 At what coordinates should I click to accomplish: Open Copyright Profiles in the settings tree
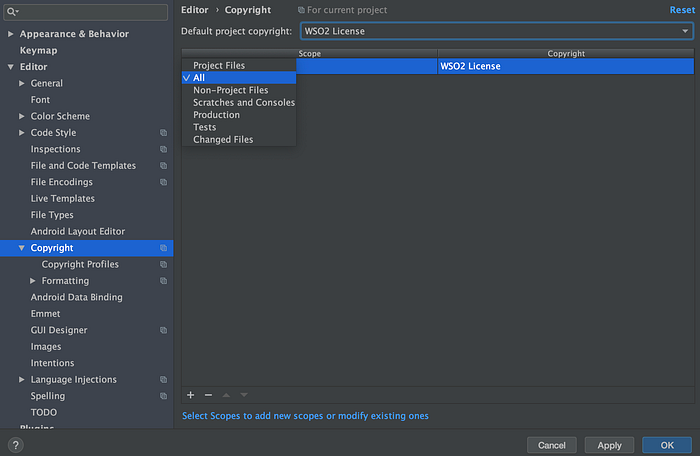click(x=80, y=264)
